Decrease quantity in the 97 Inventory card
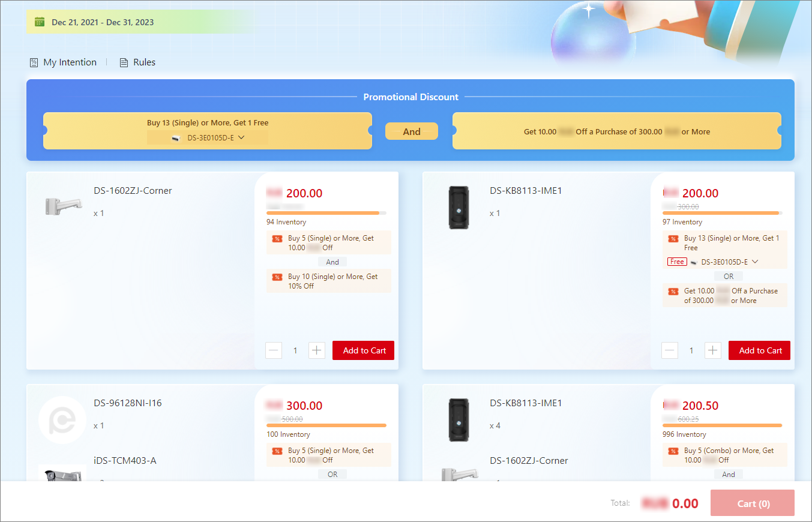 pyautogui.click(x=670, y=350)
